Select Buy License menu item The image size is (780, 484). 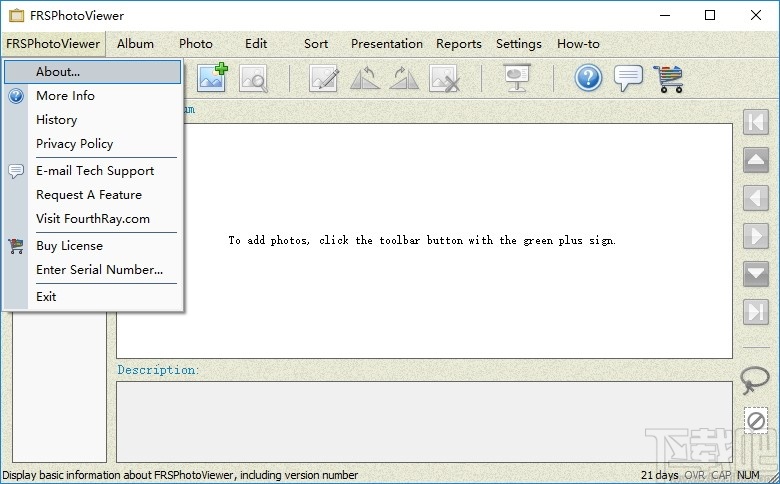point(93,246)
